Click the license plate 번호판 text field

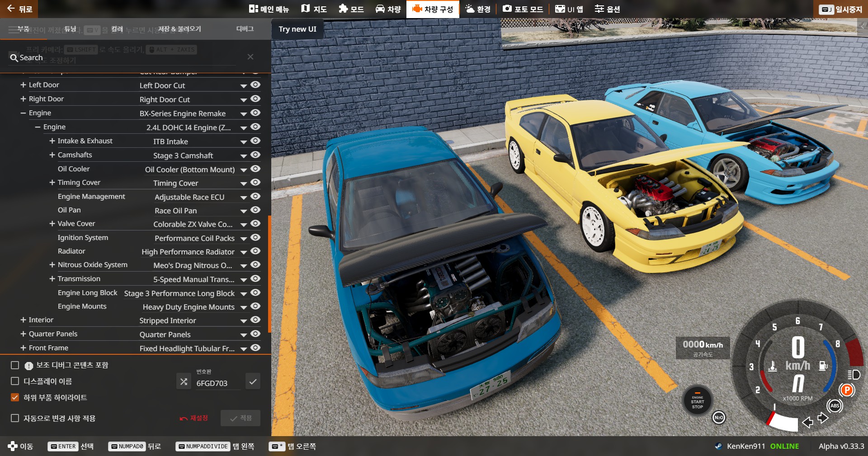pyautogui.click(x=218, y=383)
